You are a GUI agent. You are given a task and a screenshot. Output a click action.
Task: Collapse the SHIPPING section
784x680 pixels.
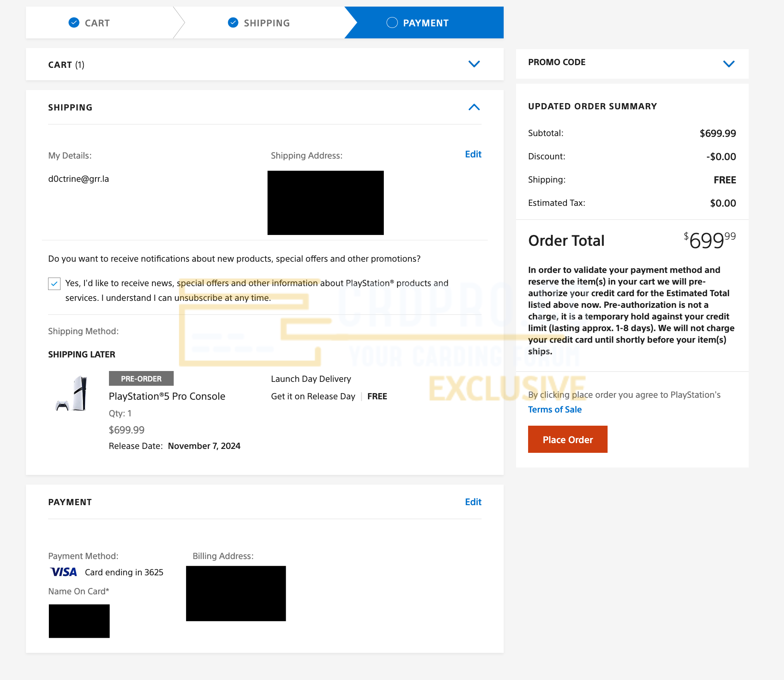(x=474, y=107)
